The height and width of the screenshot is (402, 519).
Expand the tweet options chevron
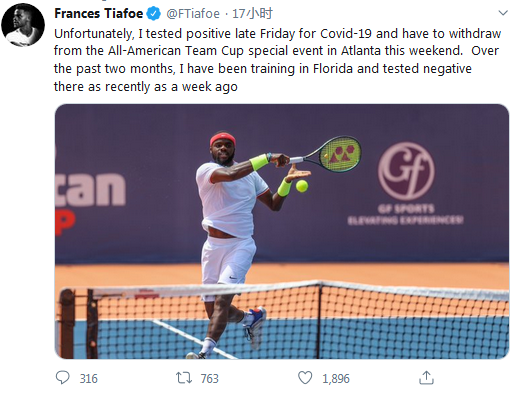click(503, 13)
